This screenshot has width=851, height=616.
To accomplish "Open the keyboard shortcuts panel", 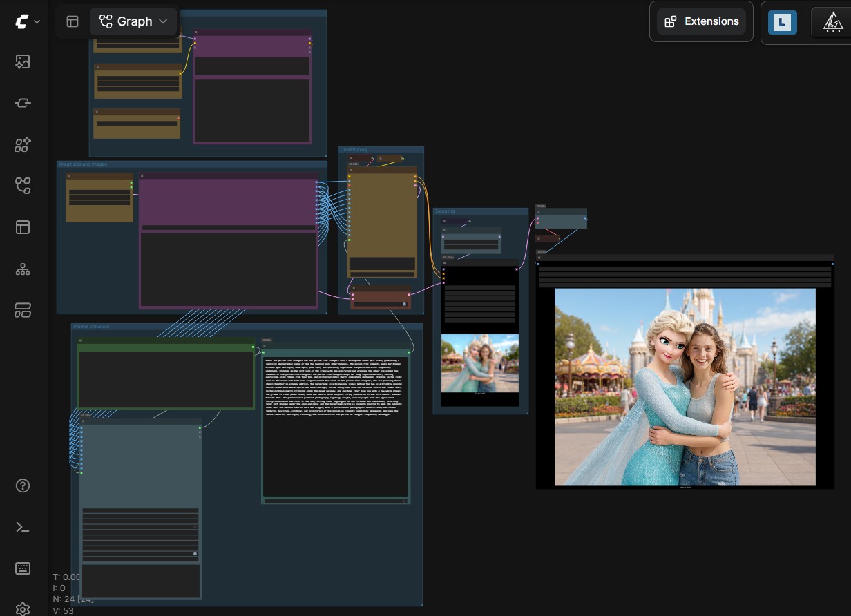I will 23,568.
